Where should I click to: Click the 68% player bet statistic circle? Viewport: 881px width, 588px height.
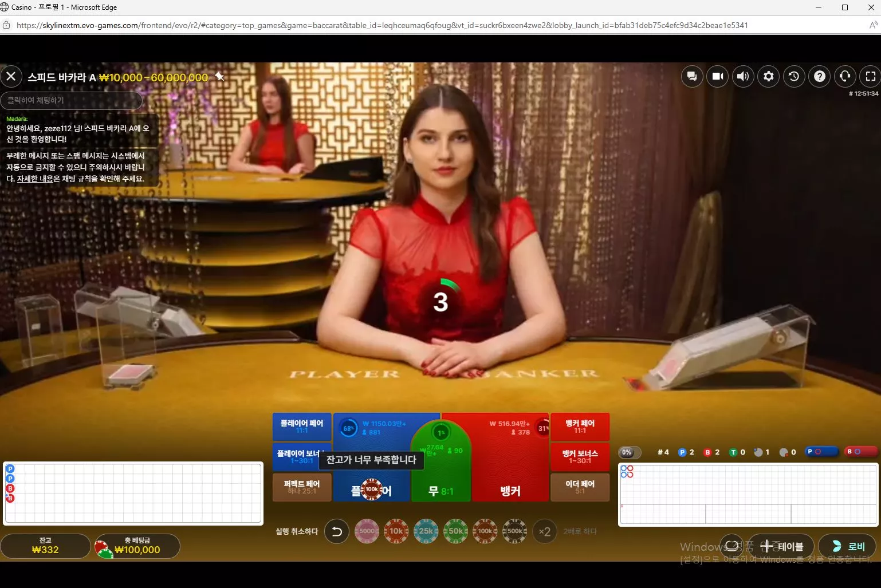click(348, 428)
